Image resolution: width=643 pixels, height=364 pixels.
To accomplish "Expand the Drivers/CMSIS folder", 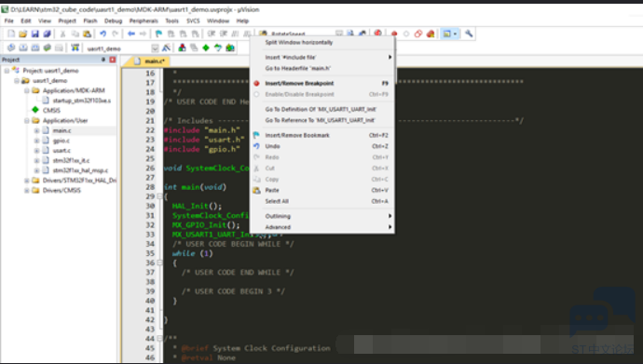I will coord(27,191).
